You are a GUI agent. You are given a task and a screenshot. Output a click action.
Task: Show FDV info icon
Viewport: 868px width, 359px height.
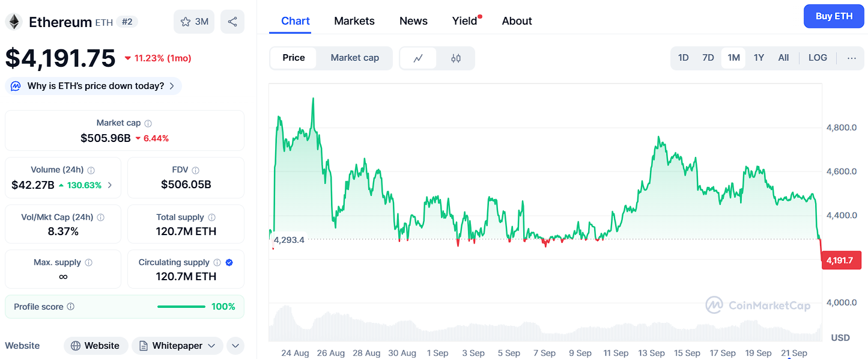196,170
